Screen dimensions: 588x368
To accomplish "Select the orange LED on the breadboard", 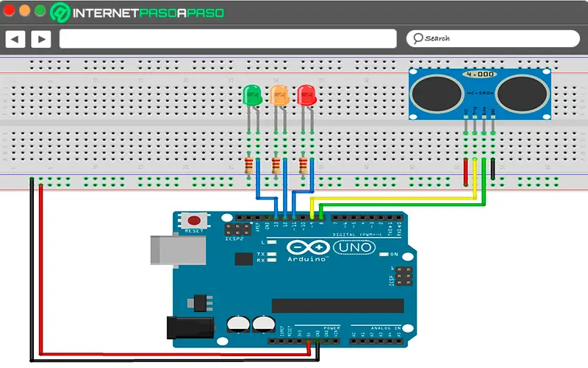I will [279, 95].
